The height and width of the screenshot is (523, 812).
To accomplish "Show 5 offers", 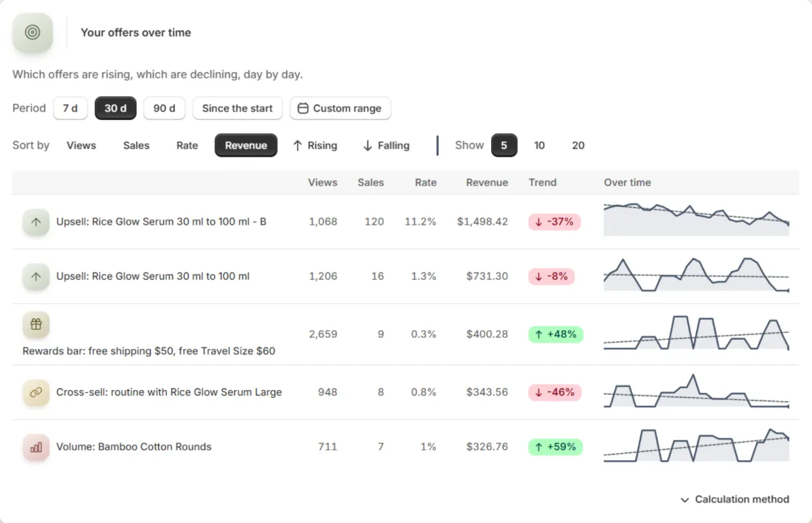I will (504, 146).
